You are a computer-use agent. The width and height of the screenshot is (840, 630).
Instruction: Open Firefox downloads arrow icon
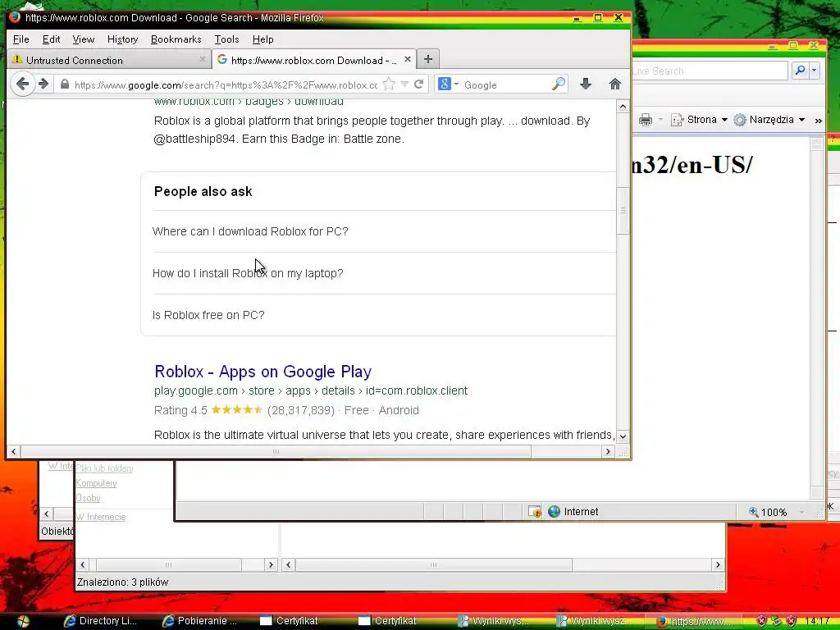point(586,84)
